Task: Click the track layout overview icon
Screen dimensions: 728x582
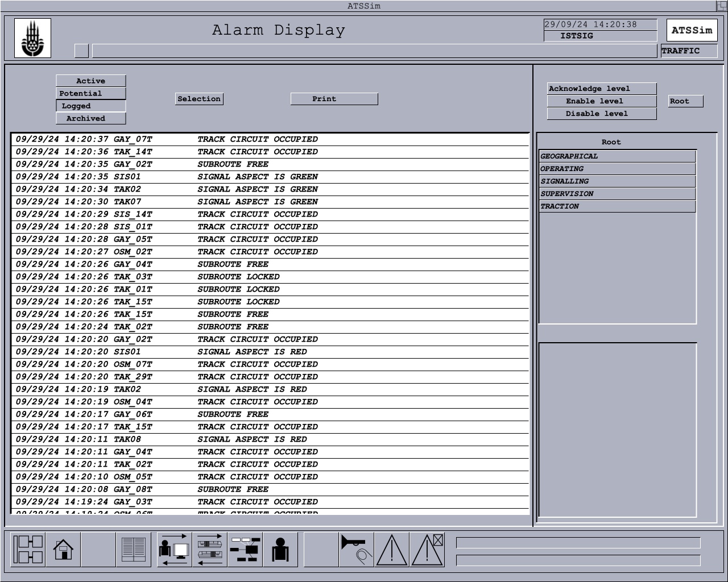Action: (x=28, y=550)
